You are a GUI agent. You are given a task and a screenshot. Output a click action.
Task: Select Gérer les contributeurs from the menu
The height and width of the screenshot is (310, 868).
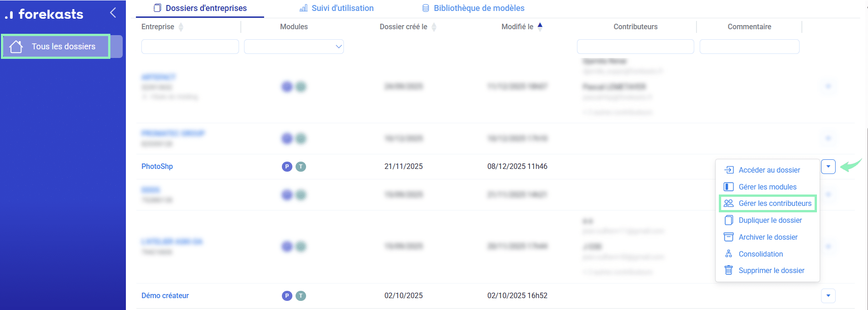774,204
